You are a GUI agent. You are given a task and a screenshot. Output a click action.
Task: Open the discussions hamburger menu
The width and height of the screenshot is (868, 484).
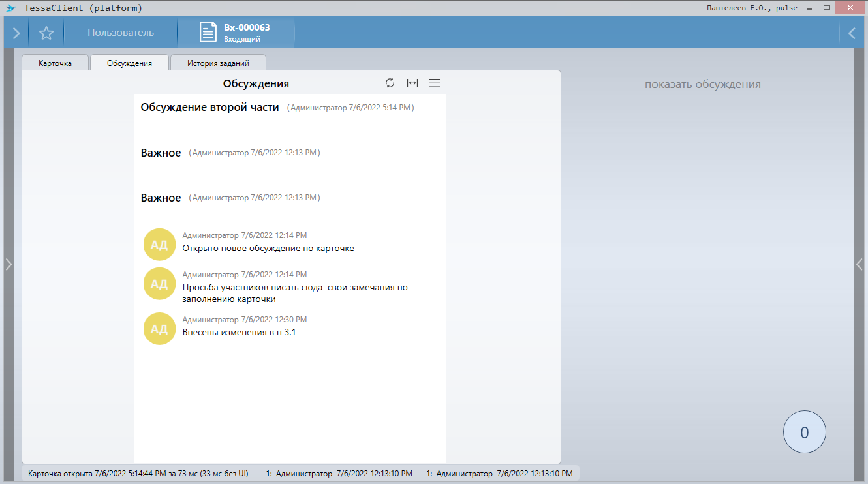[x=435, y=83]
